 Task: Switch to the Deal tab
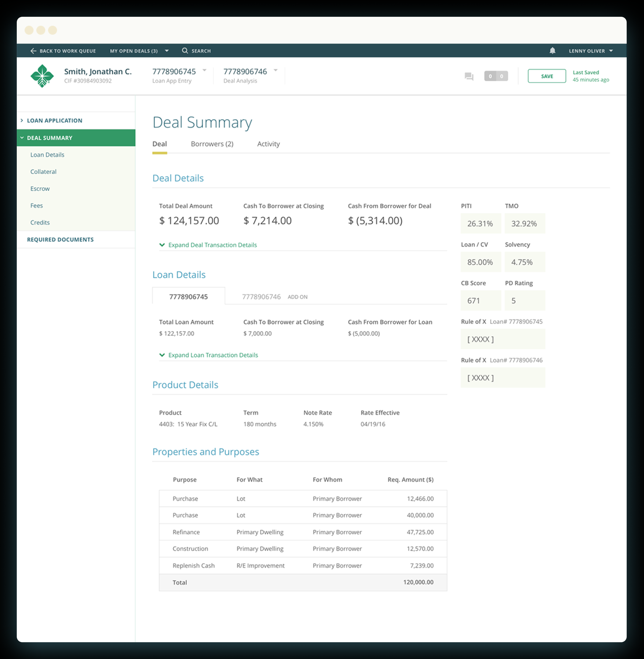160,144
